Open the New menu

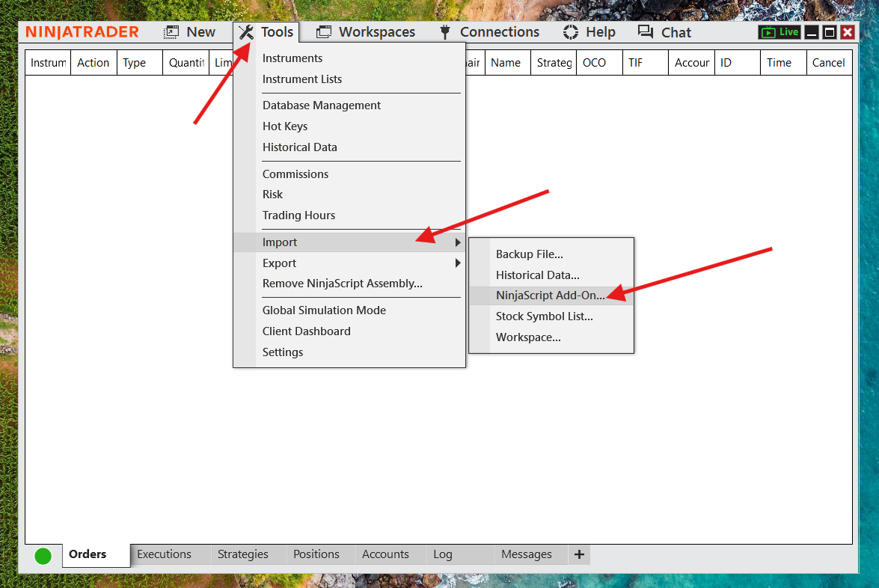[x=189, y=32]
